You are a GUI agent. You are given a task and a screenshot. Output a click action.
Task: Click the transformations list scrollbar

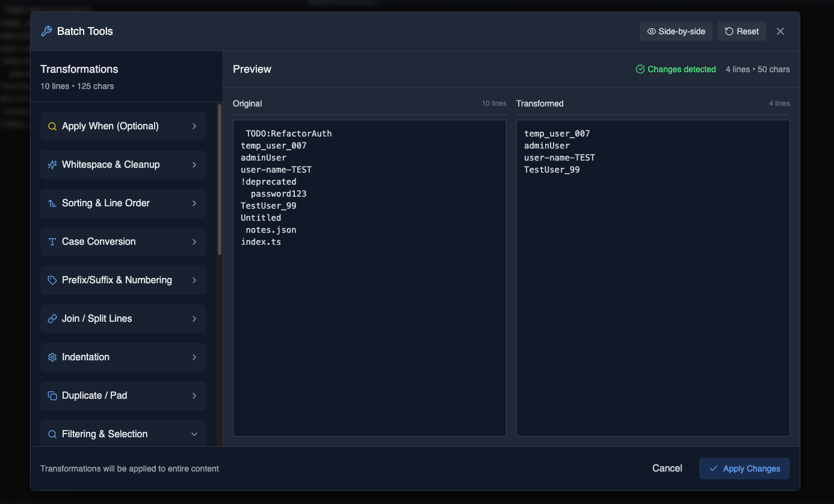pos(220,179)
